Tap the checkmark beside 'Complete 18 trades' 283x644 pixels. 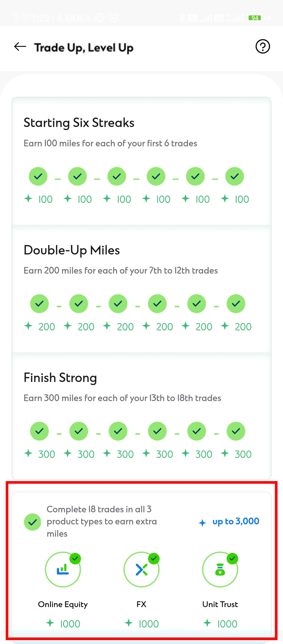point(32,522)
